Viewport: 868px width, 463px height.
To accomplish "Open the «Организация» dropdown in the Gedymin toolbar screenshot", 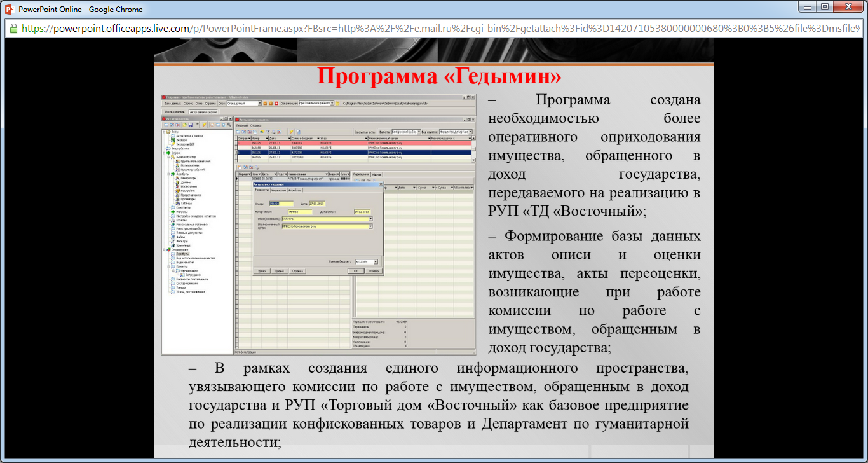I will click(332, 103).
